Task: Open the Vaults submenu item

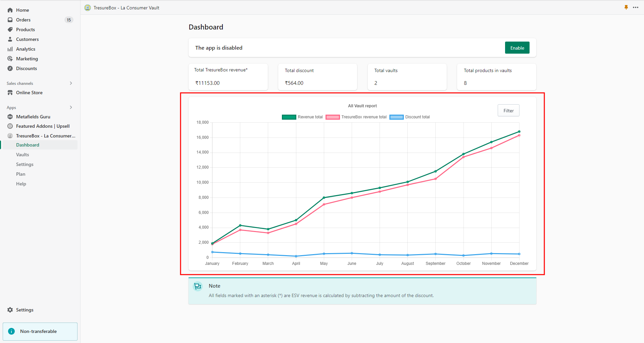Action: tap(22, 155)
